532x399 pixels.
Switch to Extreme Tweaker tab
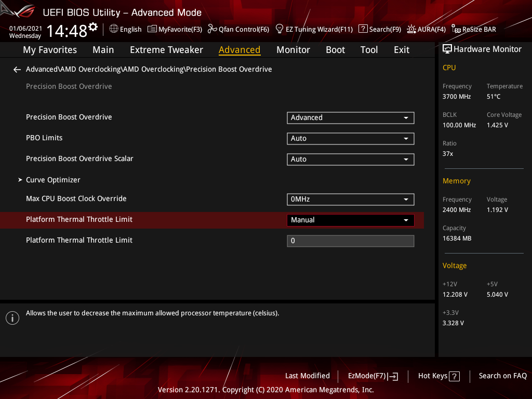point(166,50)
